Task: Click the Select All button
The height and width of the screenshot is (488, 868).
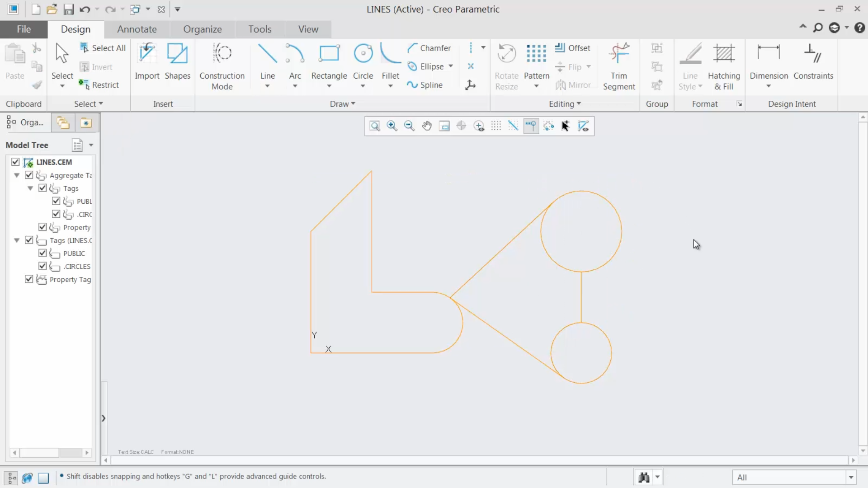Action: pyautogui.click(x=103, y=48)
